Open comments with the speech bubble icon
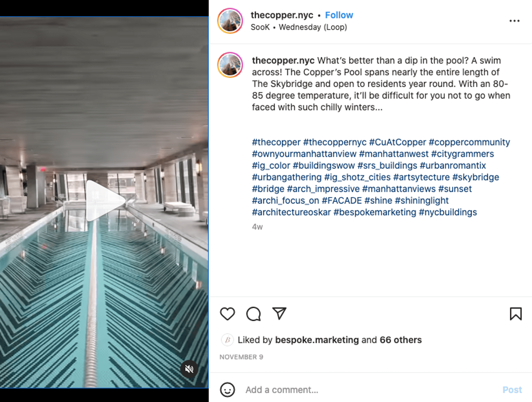Viewport: 532px width, 402px height. 253,314
